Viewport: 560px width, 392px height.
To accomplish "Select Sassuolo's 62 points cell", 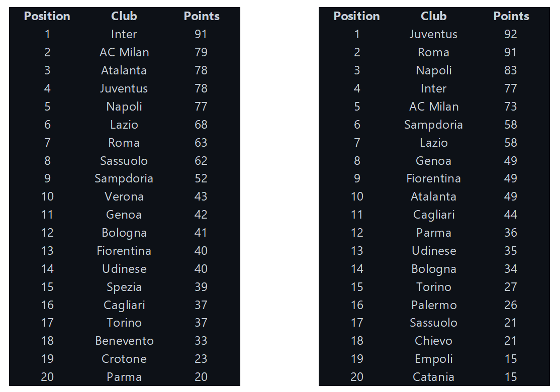I will (201, 161).
